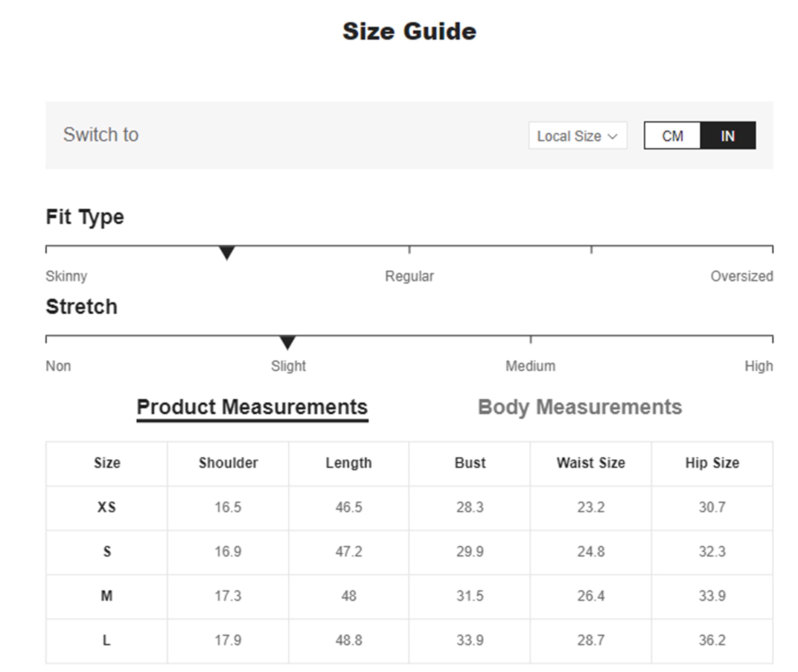The height and width of the screenshot is (672, 798).
Task: Switch units to CM
Action: click(x=672, y=136)
